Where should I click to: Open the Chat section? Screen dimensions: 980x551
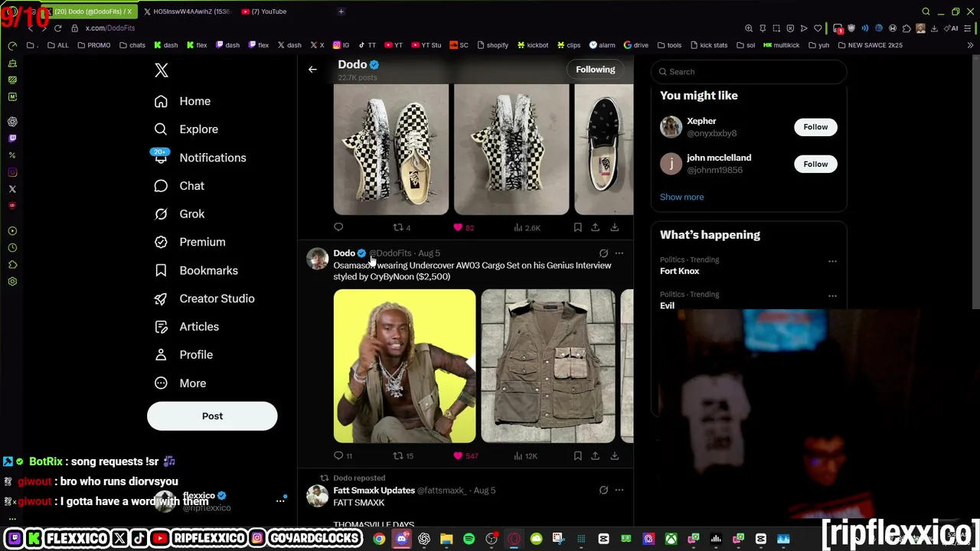click(179, 186)
